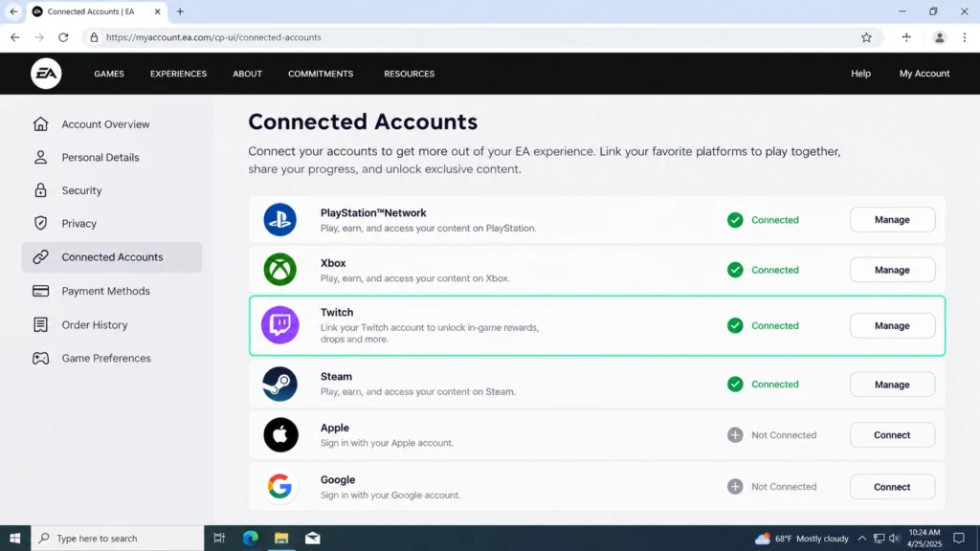Click the green check beside Steam Connected
The width and height of the screenshot is (980, 551).
point(735,385)
